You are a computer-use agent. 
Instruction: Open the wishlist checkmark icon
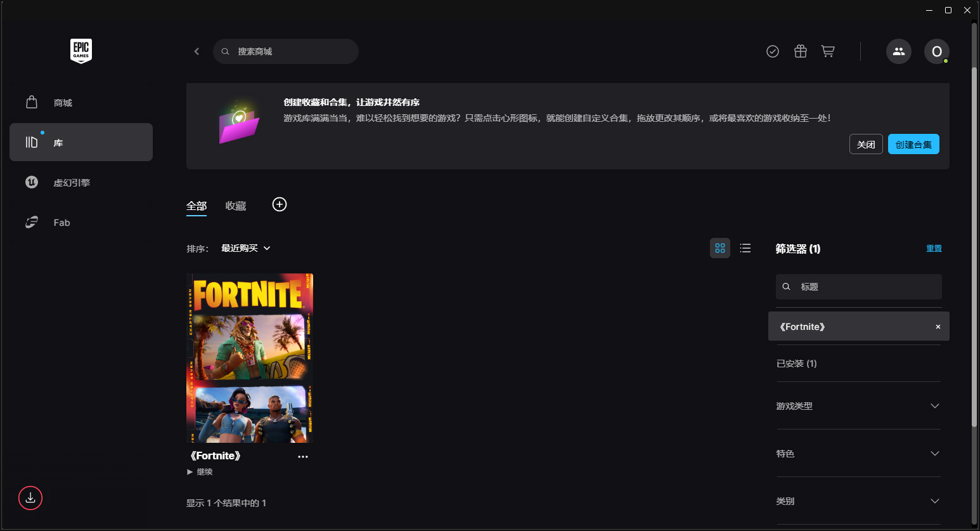pos(773,51)
